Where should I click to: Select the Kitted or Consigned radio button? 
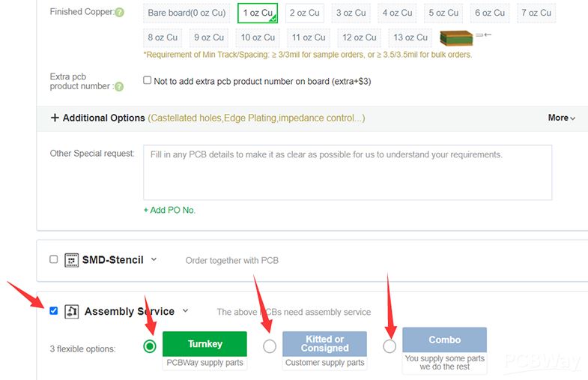[270, 346]
